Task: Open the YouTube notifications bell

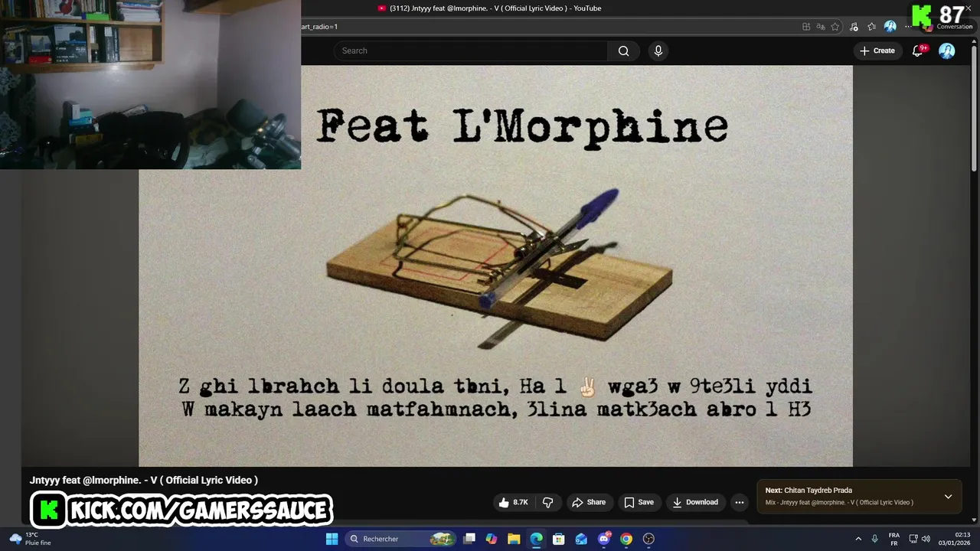Action: [918, 51]
